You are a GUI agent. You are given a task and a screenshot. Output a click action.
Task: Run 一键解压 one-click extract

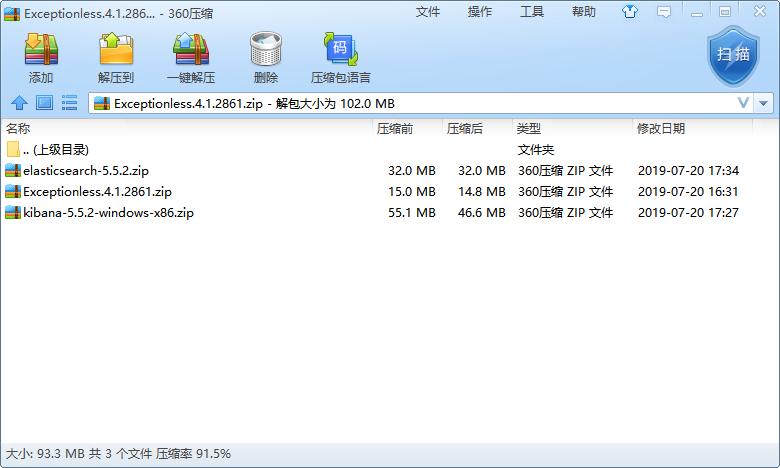(x=191, y=57)
